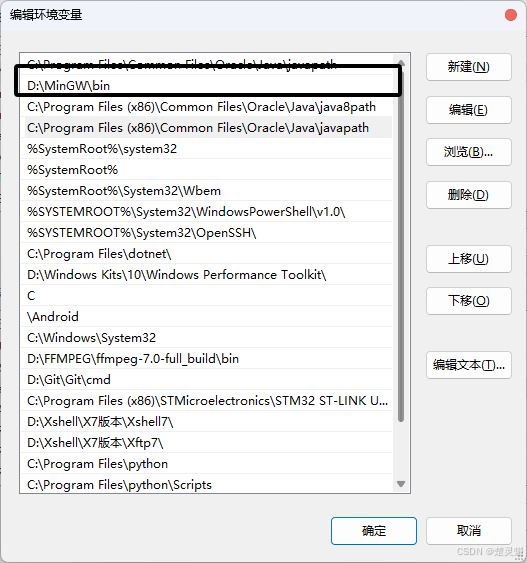
Task: Select the Oracle\Java\java8path entry
Action: pos(206,107)
